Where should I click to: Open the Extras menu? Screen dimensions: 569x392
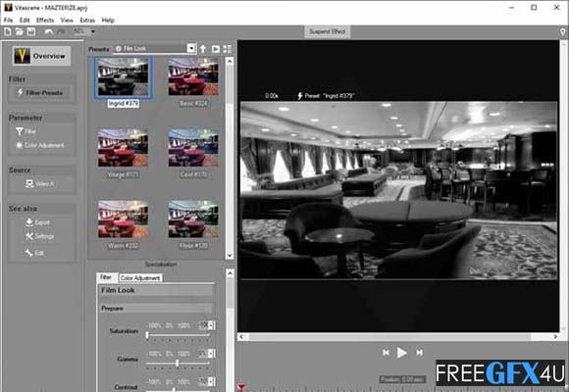coord(87,20)
